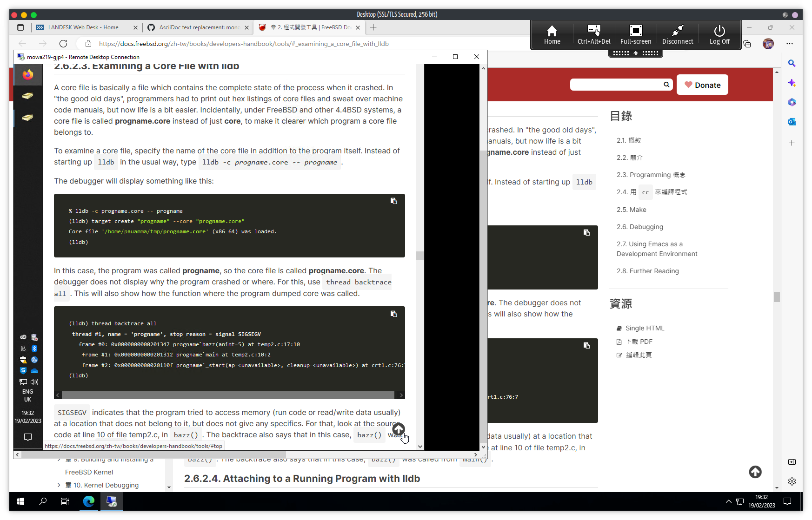The width and height of the screenshot is (812, 520).
Task: Close the LANDESK Web Desk tab
Action: pos(135,27)
